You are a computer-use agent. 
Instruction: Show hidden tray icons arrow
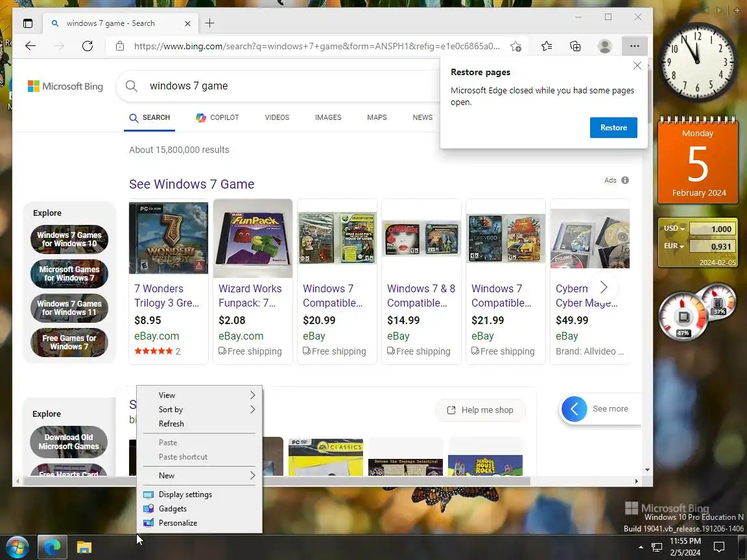click(x=641, y=548)
